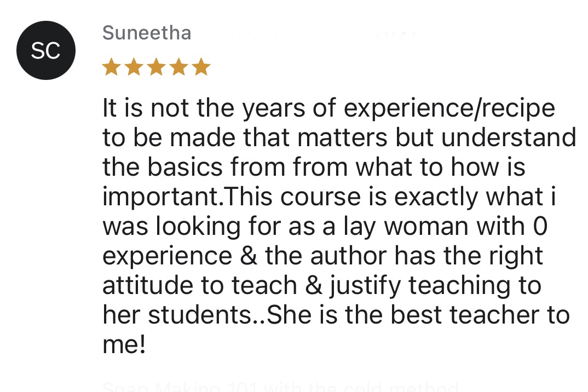Screen dimensions: 588x392
Task: Open the faded Soap Making 101 course link
Action: [280, 387]
